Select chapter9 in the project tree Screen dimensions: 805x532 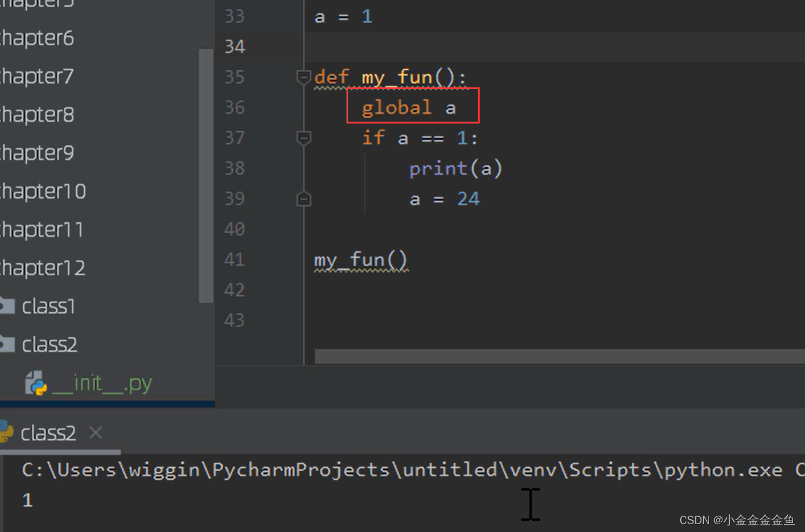point(36,153)
